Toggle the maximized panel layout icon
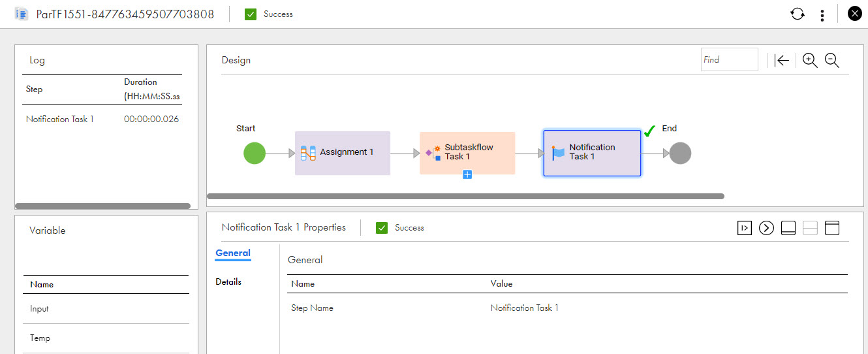 832,227
